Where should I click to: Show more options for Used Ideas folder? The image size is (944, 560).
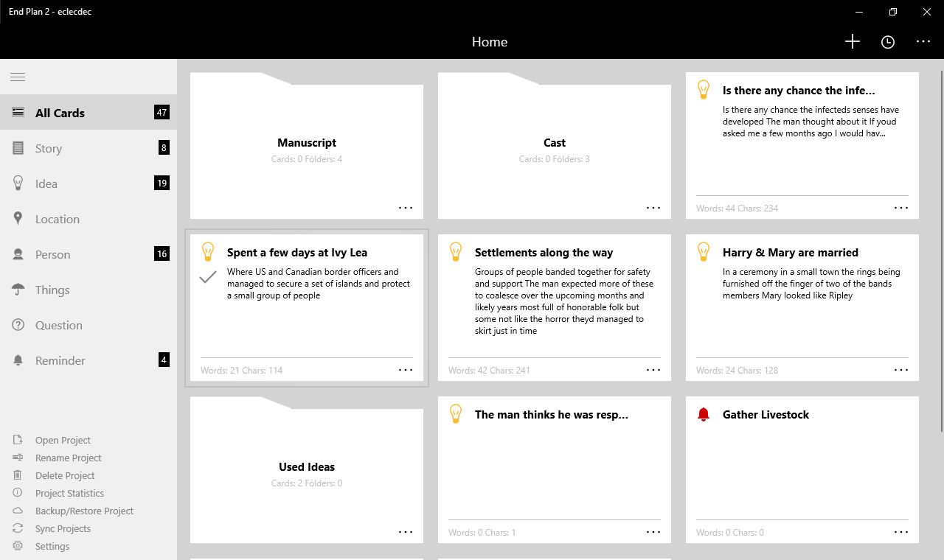pos(406,532)
